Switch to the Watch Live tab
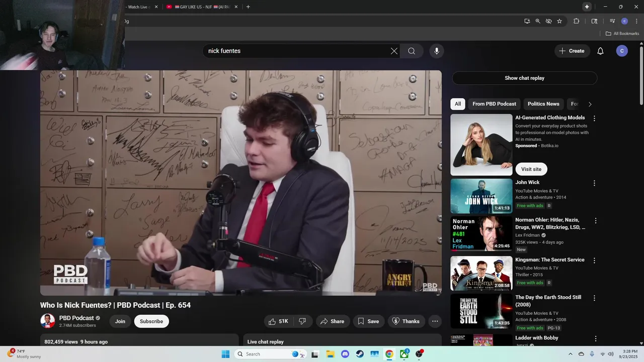Image resolution: width=644 pixels, height=362 pixels. pyautogui.click(x=138, y=7)
